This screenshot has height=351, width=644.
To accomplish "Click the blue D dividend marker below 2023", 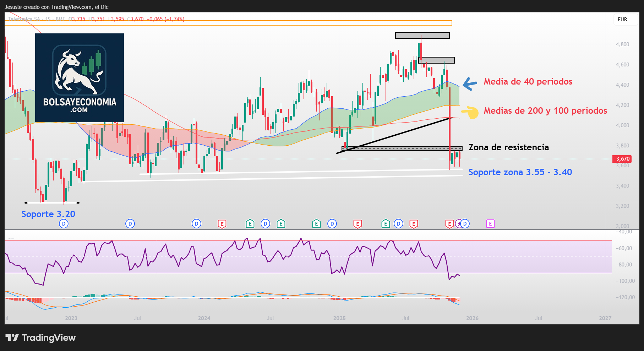I will coord(64,224).
